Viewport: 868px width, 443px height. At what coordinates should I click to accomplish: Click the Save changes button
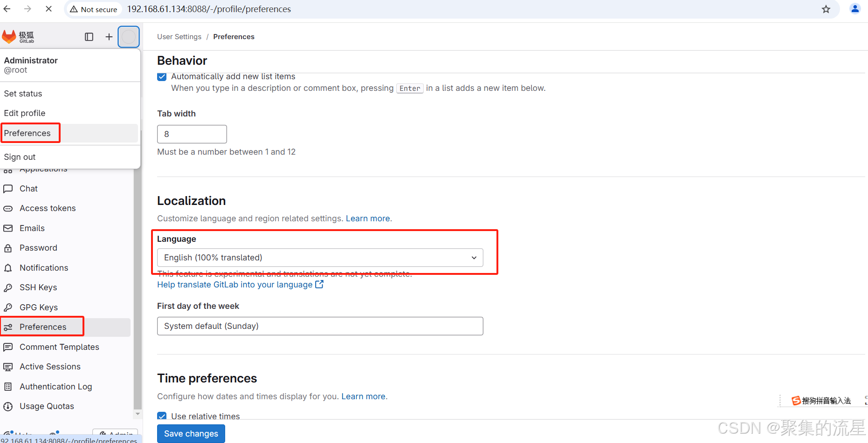tap(191, 434)
